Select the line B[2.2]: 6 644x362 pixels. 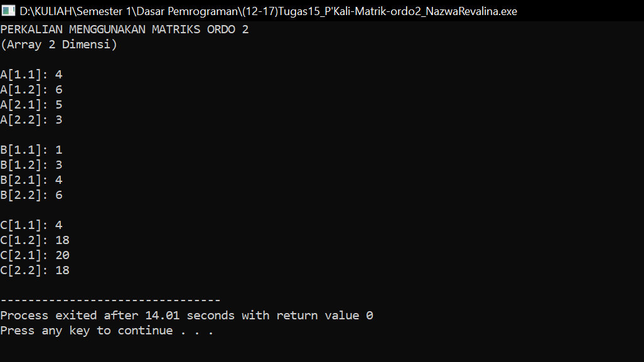(x=31, y=194)
